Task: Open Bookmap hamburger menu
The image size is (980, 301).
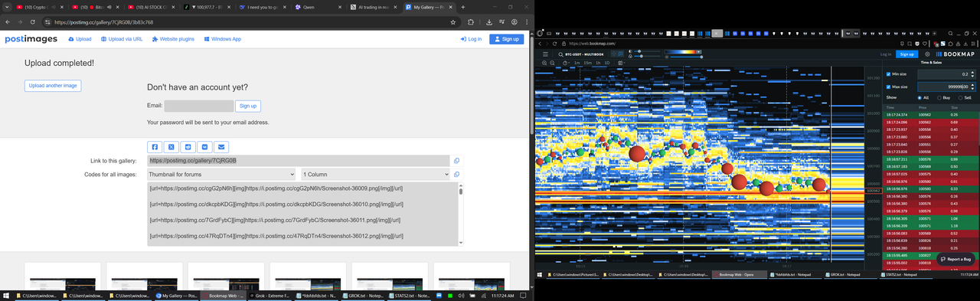Action: (545, 54)
